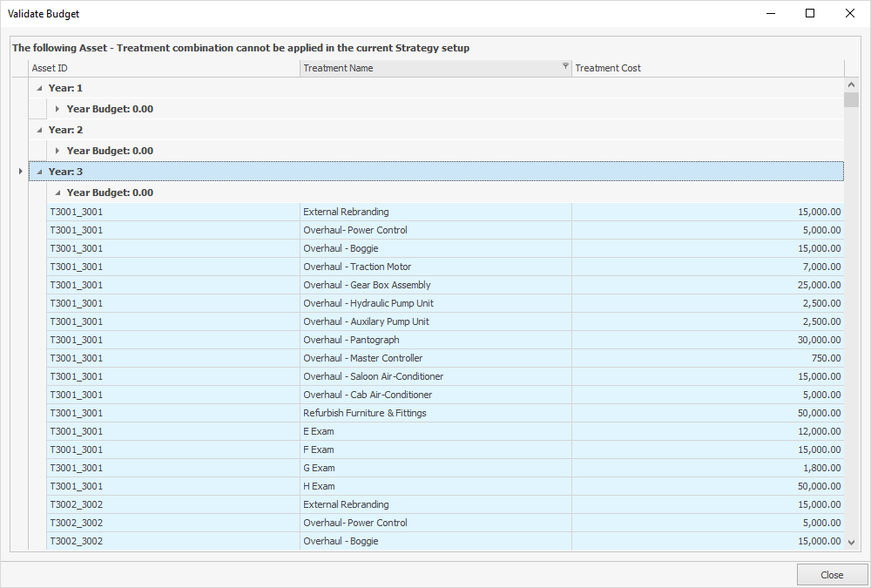The width and height of the screenshot is (871, 588).
Task: Click Overhaul - Cab Air-Conditioner cell
Action: [435, 395]
